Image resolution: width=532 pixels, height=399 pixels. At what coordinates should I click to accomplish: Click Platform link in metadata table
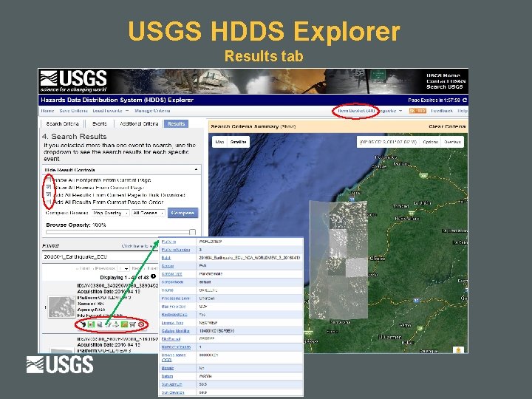pyautogui.click(x=168, y=242)
